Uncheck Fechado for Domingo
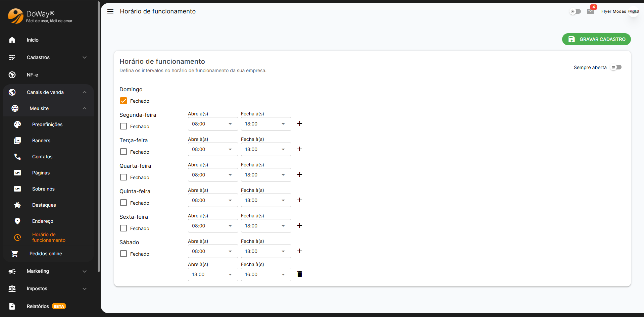The height and width of the screenshot is (317, 644). pyautogui.click(x=123, y=101)
